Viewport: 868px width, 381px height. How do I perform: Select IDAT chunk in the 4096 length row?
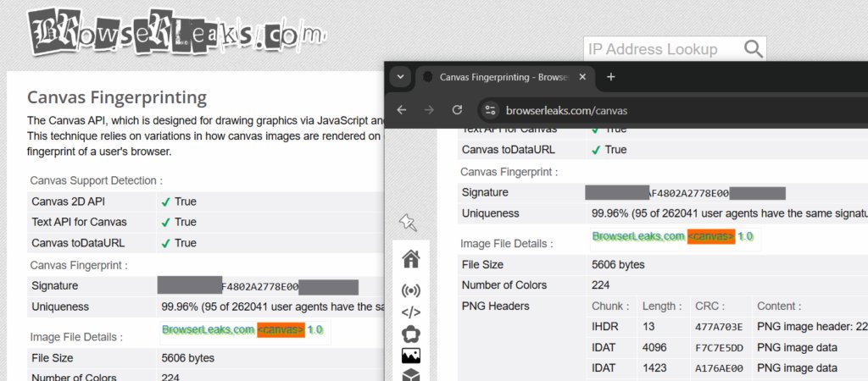604,348
